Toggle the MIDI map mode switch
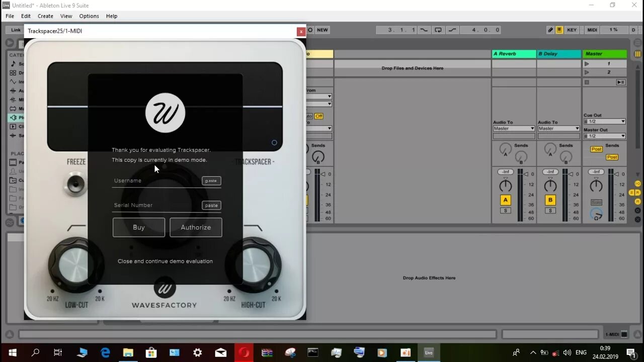The height and width of the screenshot is (362, 644). coord(592,30)
